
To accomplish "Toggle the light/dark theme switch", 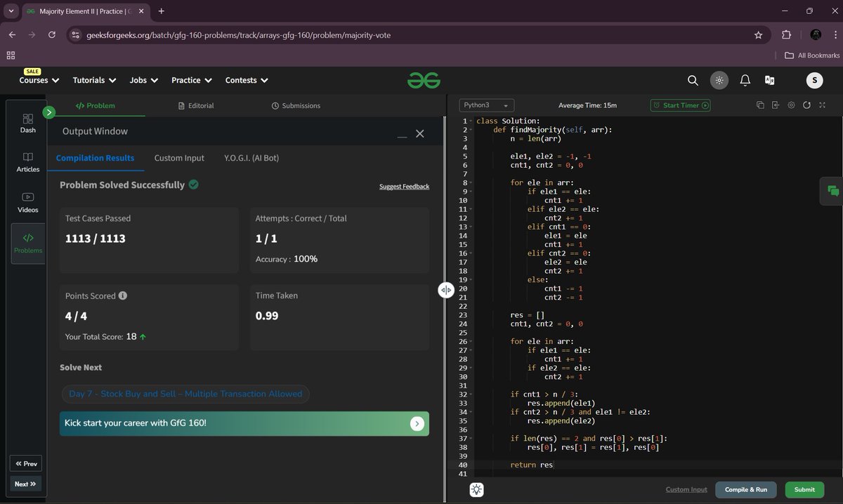I will coord(719,80).
